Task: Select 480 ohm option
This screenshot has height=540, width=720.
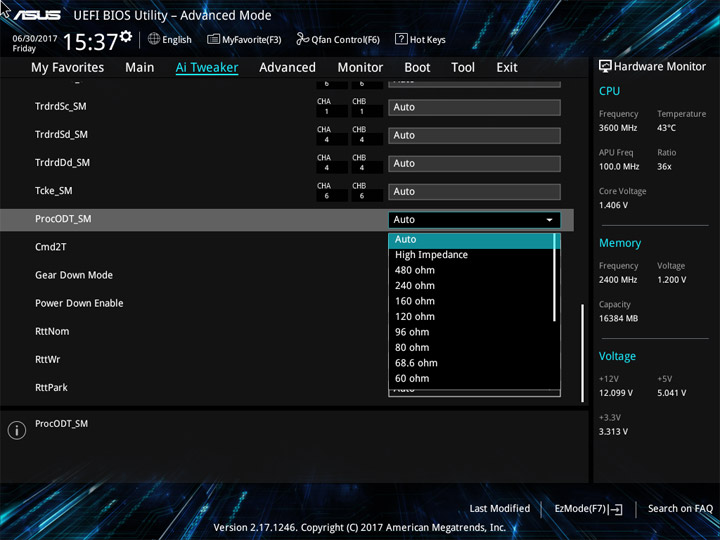Action: pyautogui.click(x=471, y=270)
